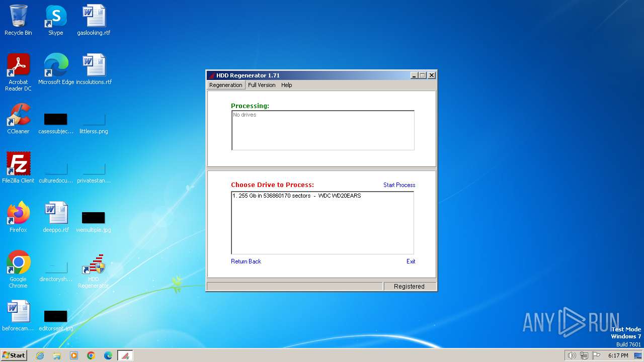Open the Regeneration menu

pyautogui.click(x=225, y=85)
